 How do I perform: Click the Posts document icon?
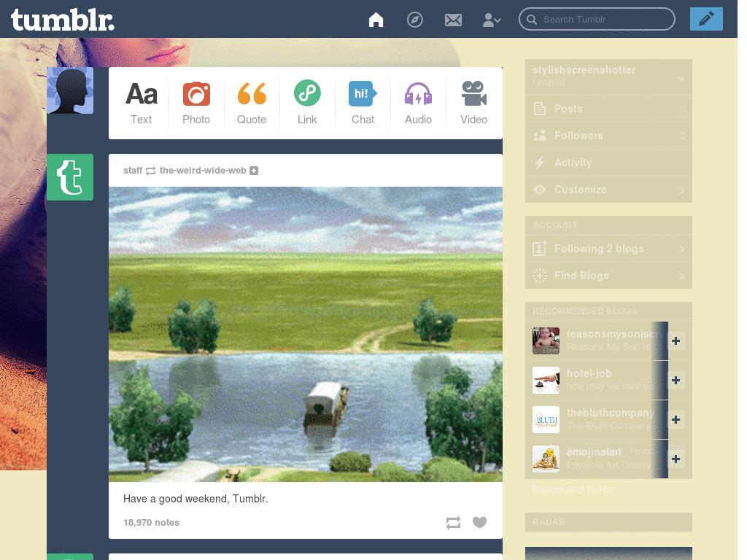tap(539, 109)
